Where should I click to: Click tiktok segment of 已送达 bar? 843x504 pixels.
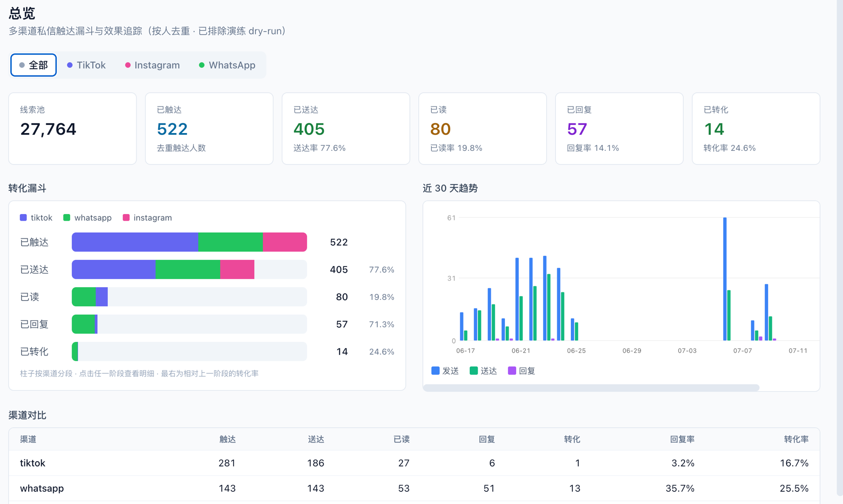[x=113, y=269]
